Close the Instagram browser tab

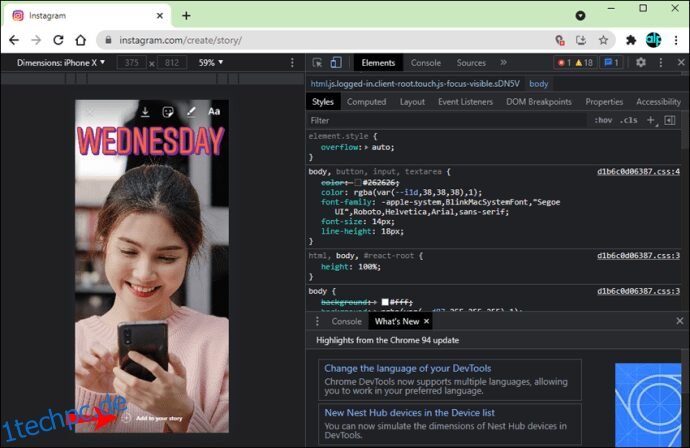pos(160,16)
